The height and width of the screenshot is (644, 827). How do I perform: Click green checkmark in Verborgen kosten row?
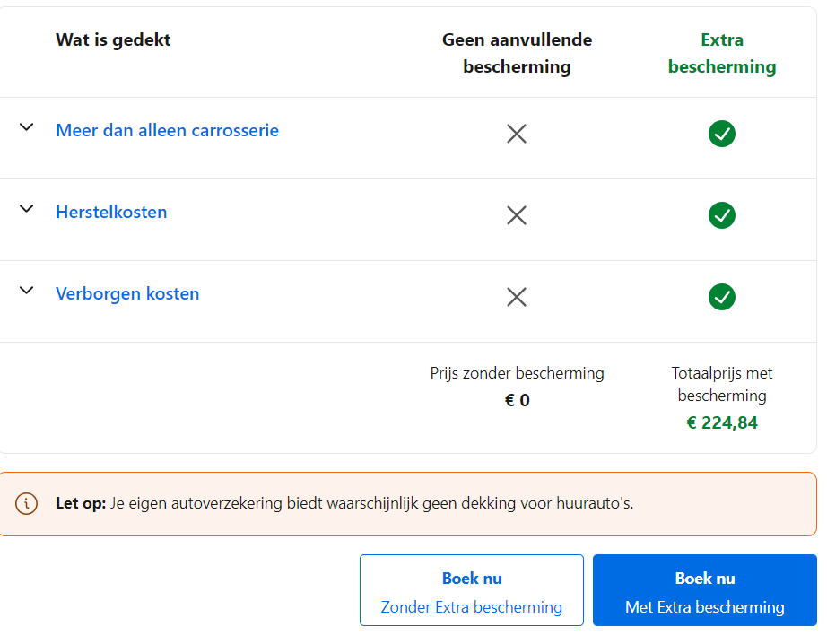coord(722,297)
